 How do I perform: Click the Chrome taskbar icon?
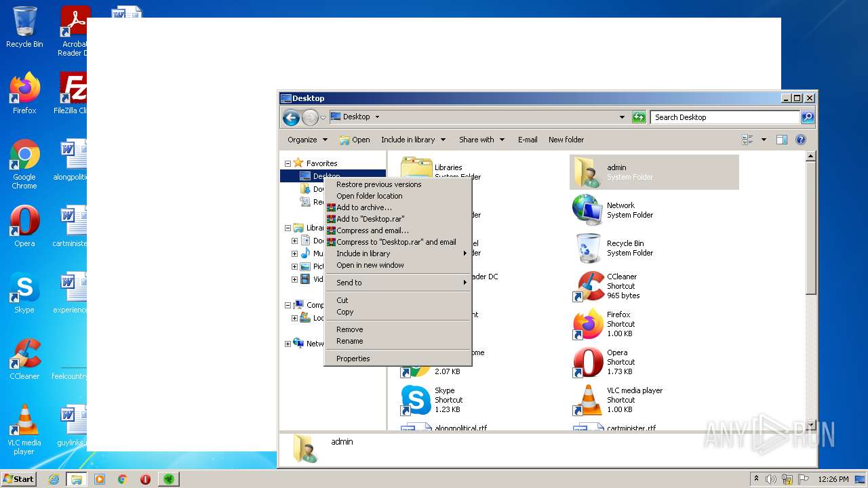point(123,479)
